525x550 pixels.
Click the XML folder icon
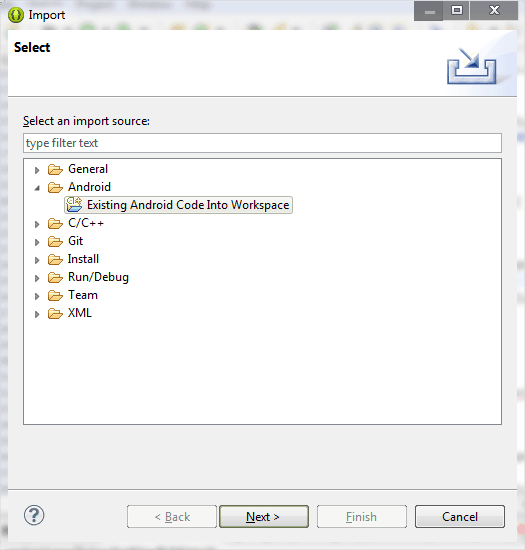pyautogui.click(x=55, y=313)
